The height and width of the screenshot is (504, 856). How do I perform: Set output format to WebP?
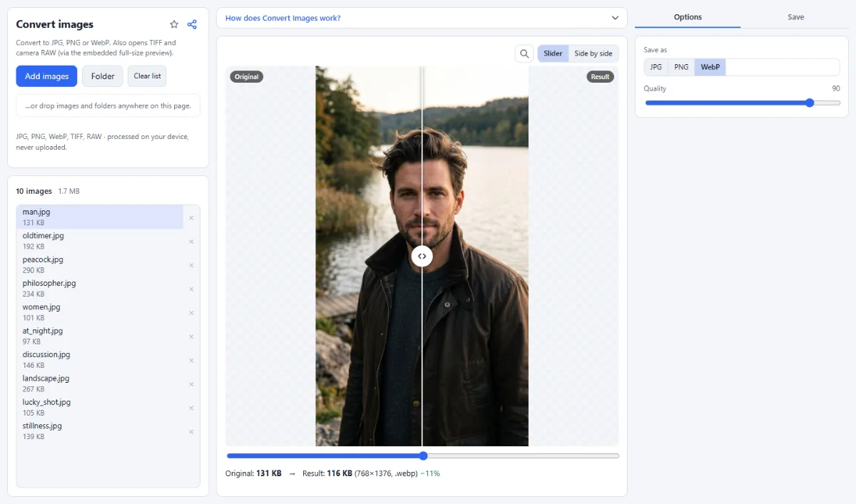pyautogui.click(x=710, y=67)
